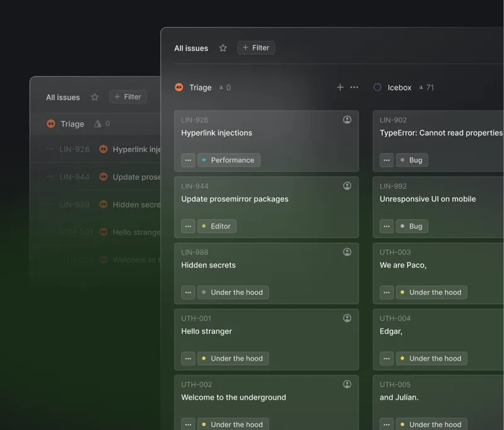Click Under the hood label on Hello stranger card
Viewport: 504px width, 430px height.
pyautogui.click(x=233, y=359)
